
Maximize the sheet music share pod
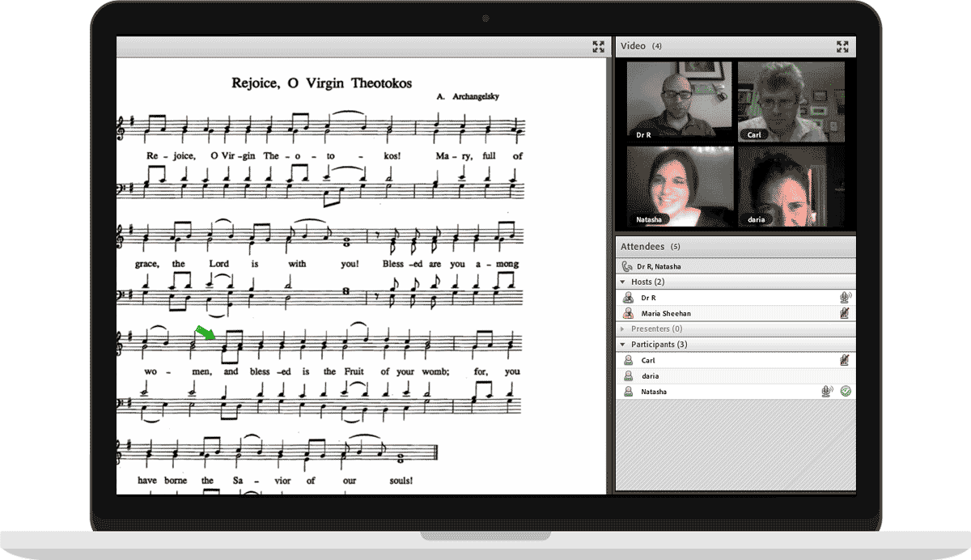[598, 47]
